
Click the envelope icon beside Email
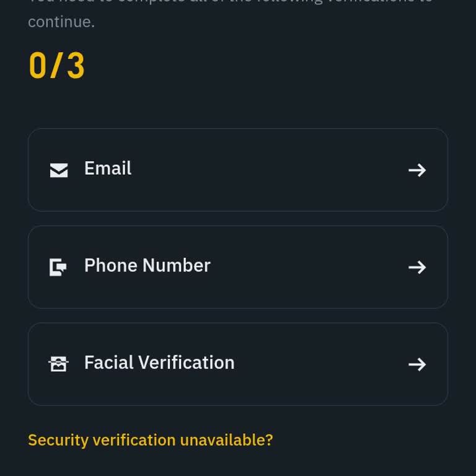[59, 170]
